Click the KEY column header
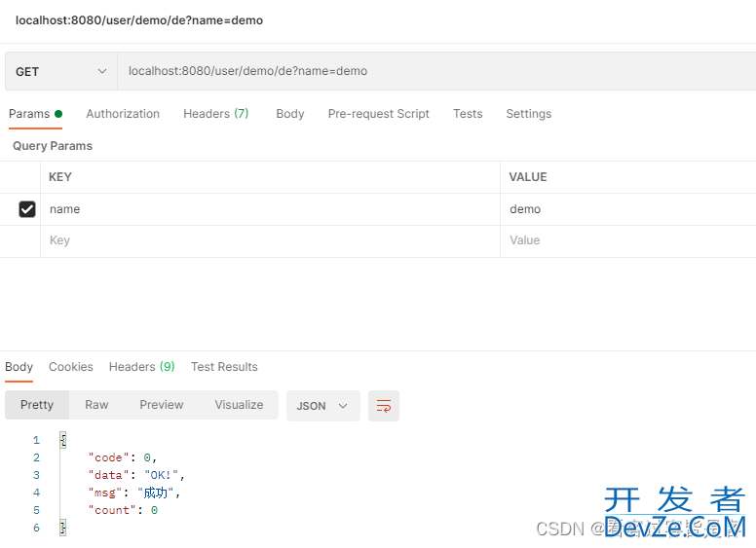 point(60,177)
